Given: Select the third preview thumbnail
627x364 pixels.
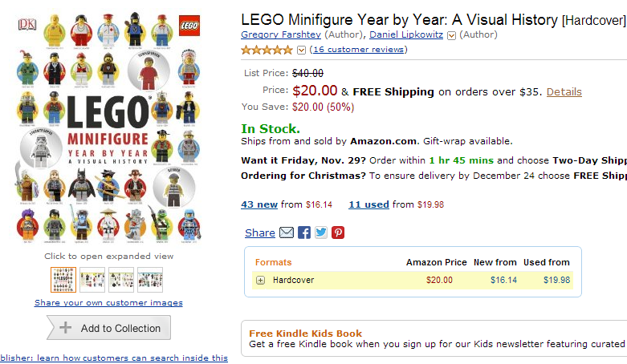Looking at the screenshot, I should [x=121, y=279].
